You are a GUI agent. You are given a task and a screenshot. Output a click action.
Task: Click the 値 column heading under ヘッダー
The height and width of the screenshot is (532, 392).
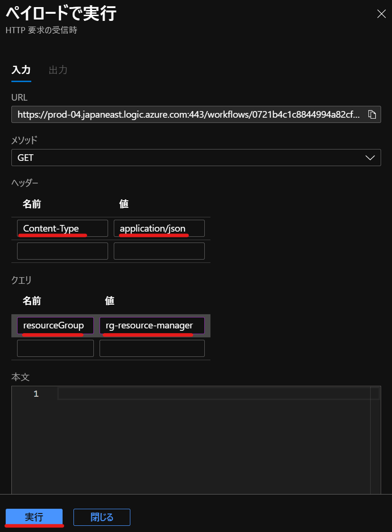pos(124,204)
